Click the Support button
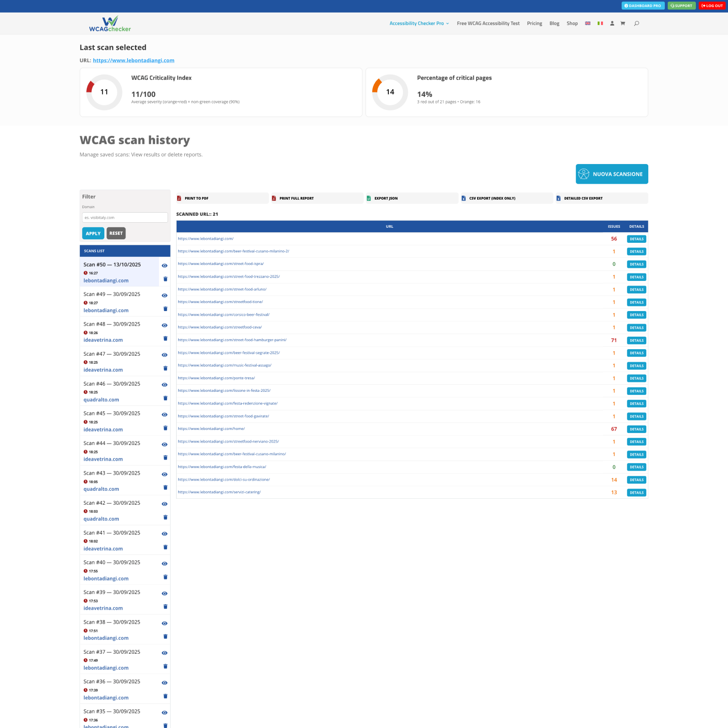 (682, 6)
